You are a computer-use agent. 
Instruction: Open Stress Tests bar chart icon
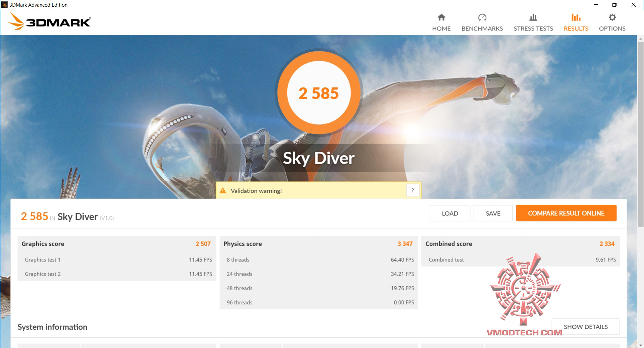533,17
